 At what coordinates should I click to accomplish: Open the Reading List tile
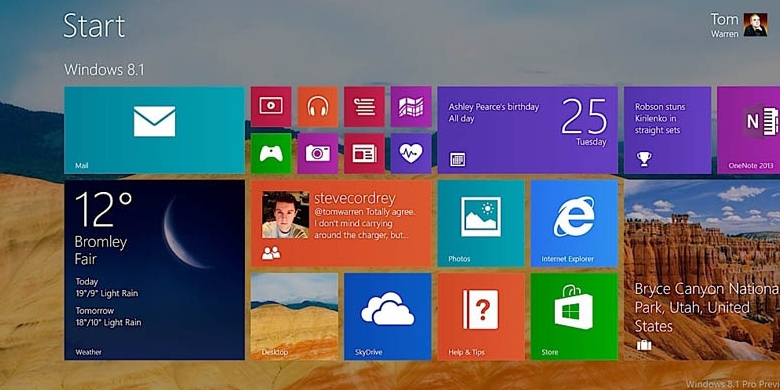click(364, 106)
